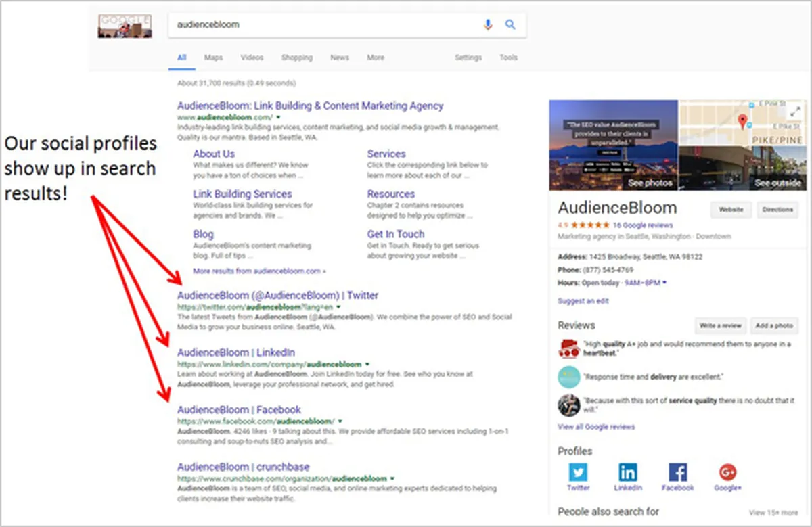The width and height of the screenshot is (812, 527).
Task: Expand the map with the arrows icon
Action: 795,111
